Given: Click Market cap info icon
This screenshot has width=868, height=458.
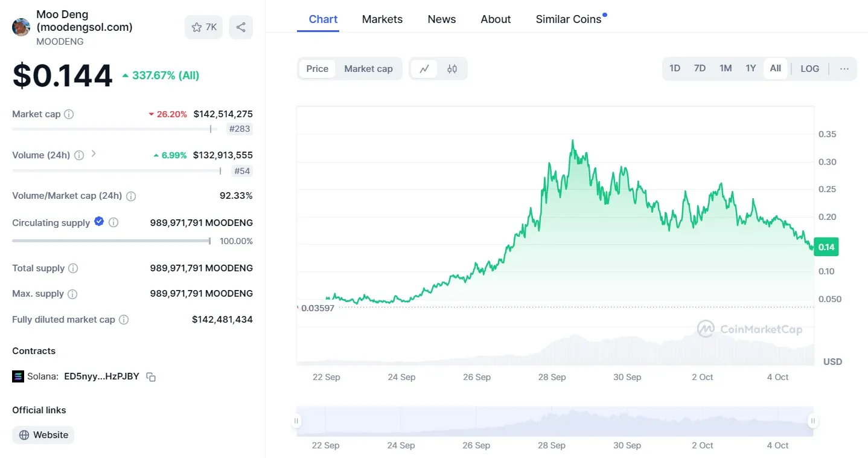Looking at the screenshot, I should [x=69, y=114].
